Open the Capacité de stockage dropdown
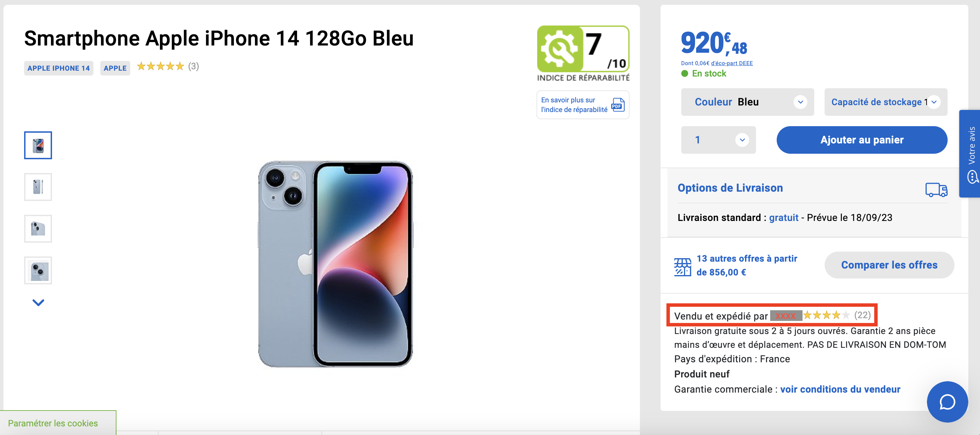The width and height of the screenshot is (980, 435). tap(885, 102)
